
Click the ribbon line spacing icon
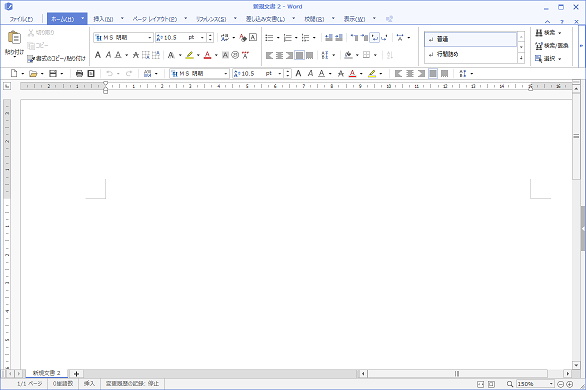(x=325, y=55)
